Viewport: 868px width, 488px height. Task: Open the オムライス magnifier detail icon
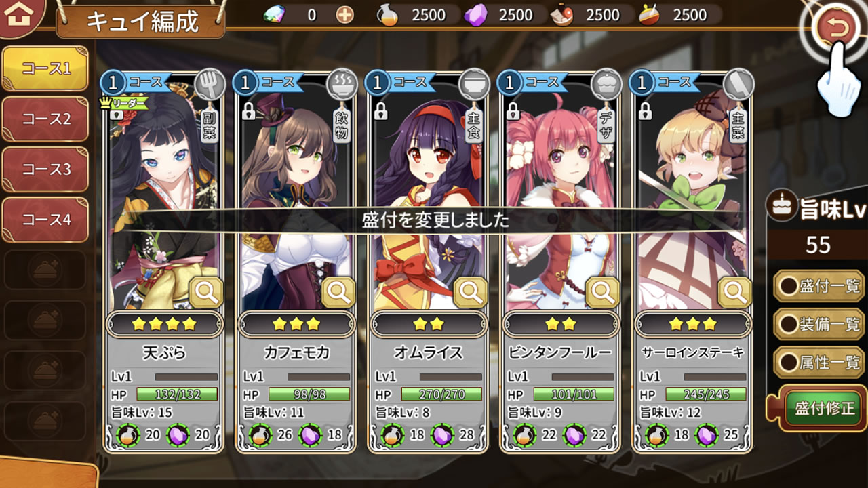coord(470,293)
